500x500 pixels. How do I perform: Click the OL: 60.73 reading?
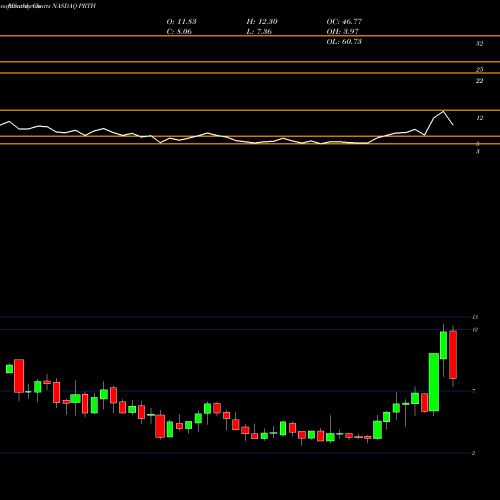point(344,42)
